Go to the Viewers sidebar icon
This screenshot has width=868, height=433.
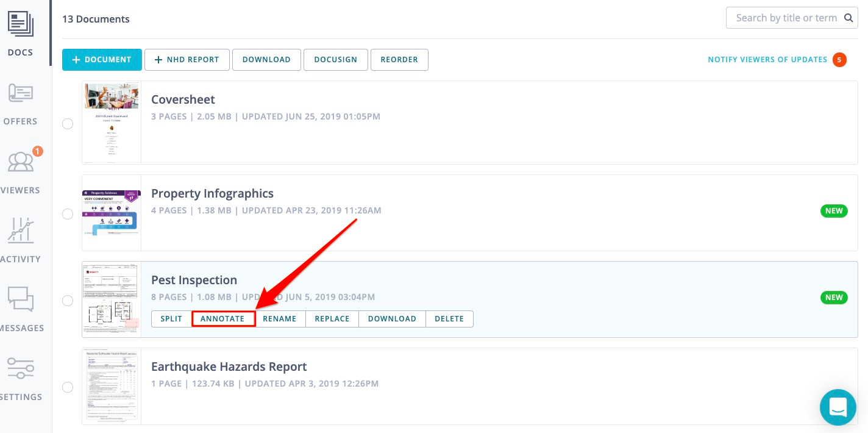point(21,163)
